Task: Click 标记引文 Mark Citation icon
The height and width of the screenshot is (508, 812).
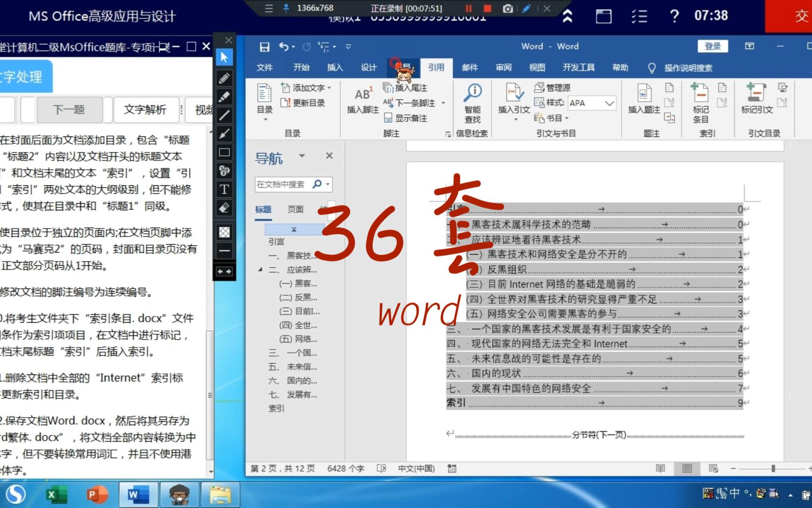Action: click(x=757, y=99)
